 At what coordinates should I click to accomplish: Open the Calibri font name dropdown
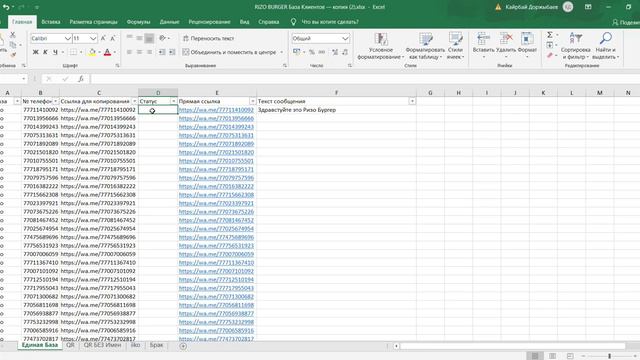tap(68, 38)
